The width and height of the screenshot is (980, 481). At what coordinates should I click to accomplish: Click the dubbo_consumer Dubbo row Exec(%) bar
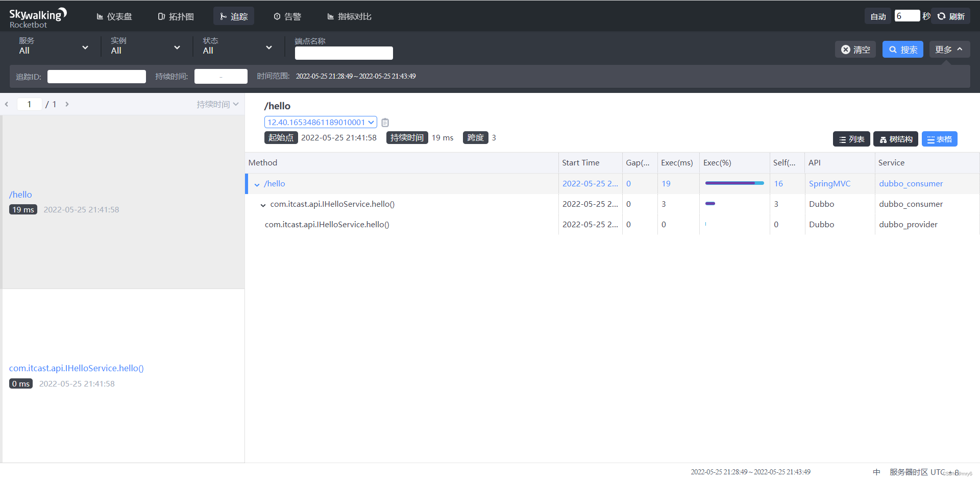tap(710, 203)
